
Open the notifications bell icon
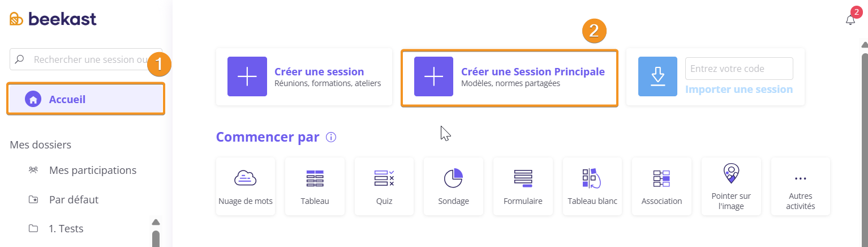(x=850, y=20)
